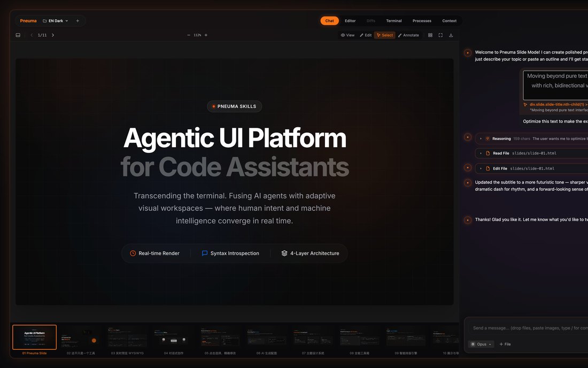
Task: Click the agent avatar beside the Thanks message
Action: (x=468, y=220)
